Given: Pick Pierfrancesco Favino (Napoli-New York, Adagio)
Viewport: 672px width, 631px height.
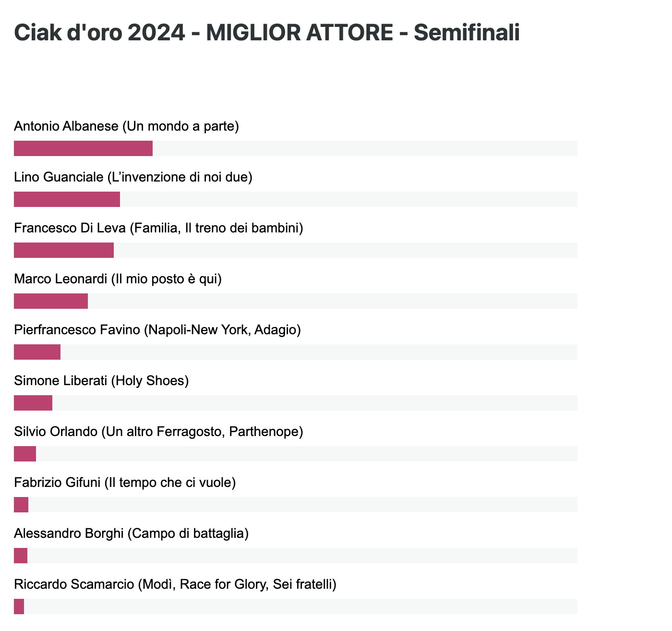Looking at the screenshot, I should (157, 330).
